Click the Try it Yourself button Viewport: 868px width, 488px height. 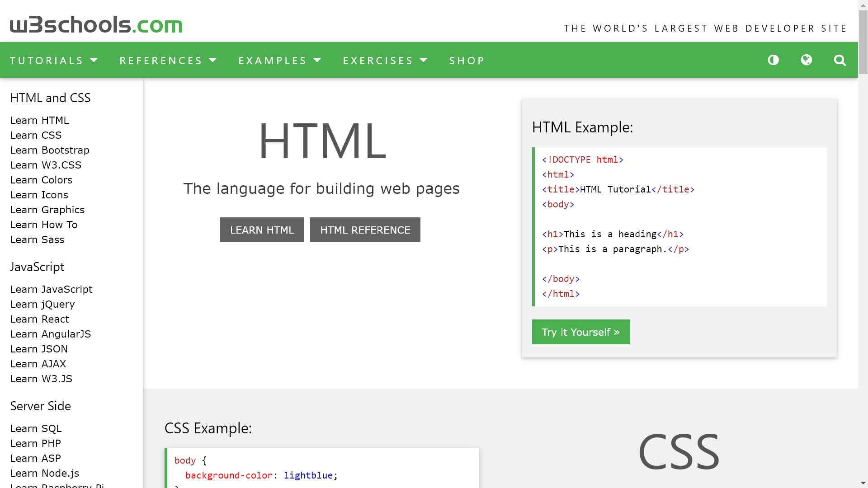click(580, 332)
